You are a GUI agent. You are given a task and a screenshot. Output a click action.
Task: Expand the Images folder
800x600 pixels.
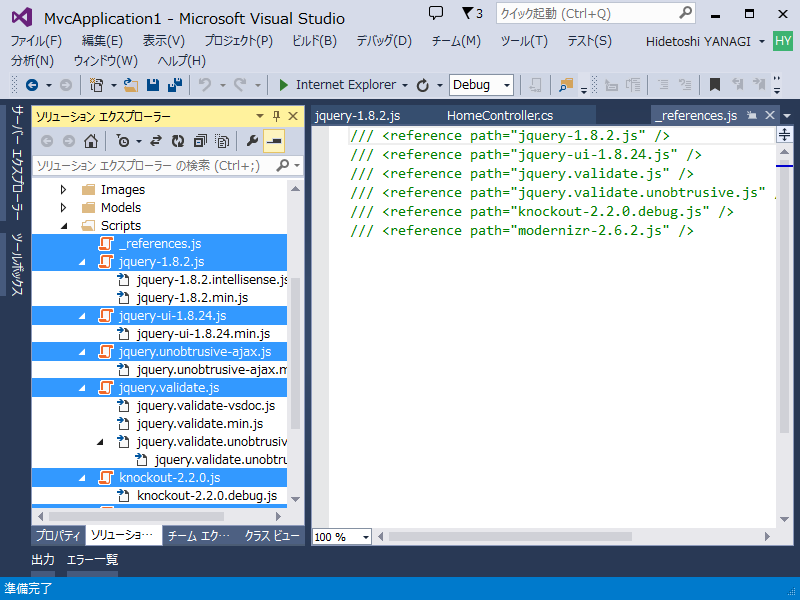(63, 190)
